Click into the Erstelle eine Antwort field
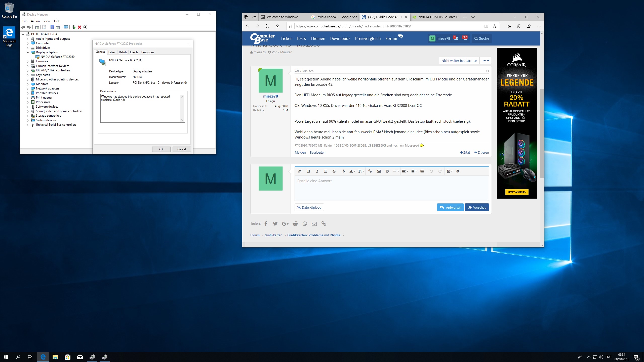 (391, 187)
